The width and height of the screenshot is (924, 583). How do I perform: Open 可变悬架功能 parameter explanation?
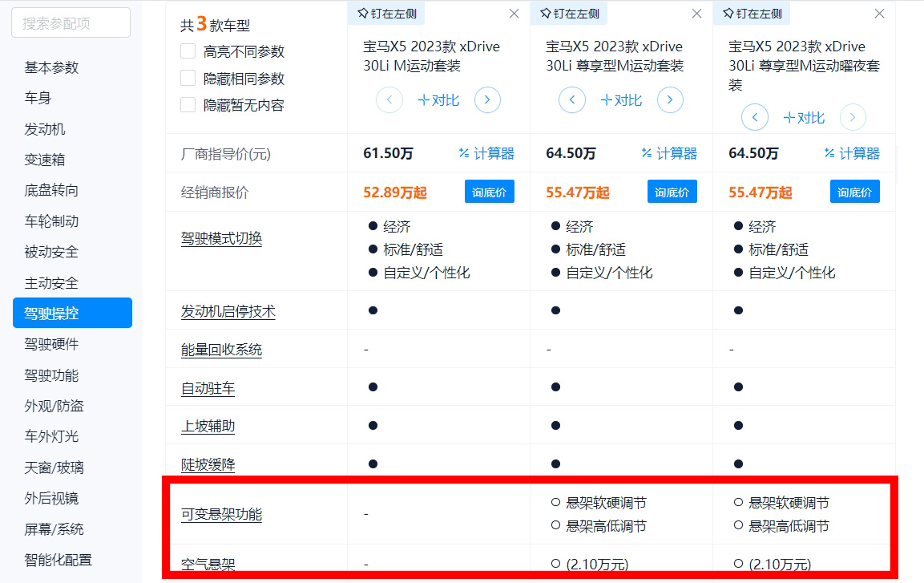(221, 514)
